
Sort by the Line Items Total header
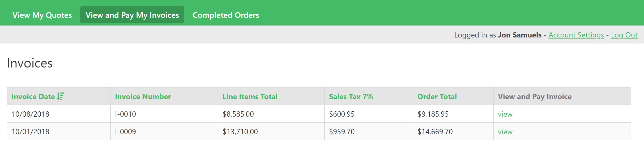pyautogui.click(x=250, y=96)
